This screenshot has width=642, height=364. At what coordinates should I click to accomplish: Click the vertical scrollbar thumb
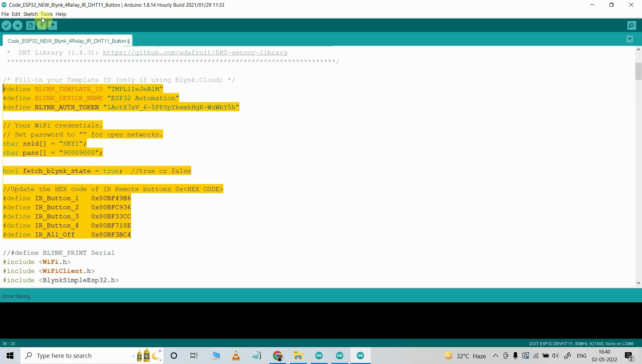638,71
